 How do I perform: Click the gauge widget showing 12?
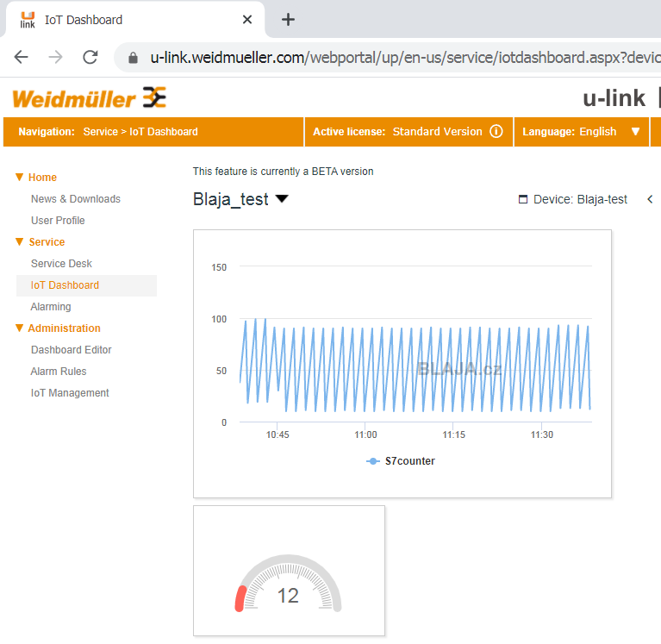coord(289,570)
